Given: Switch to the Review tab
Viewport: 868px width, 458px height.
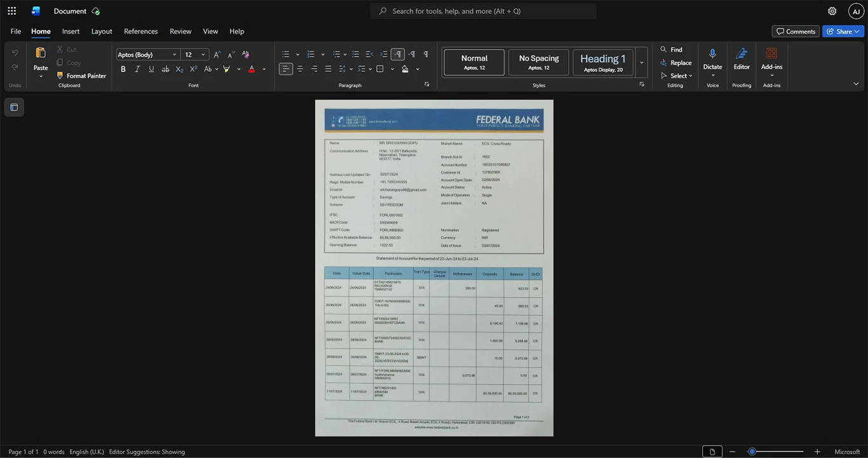Looking at the screenshot, I should (x=180, y=31).
